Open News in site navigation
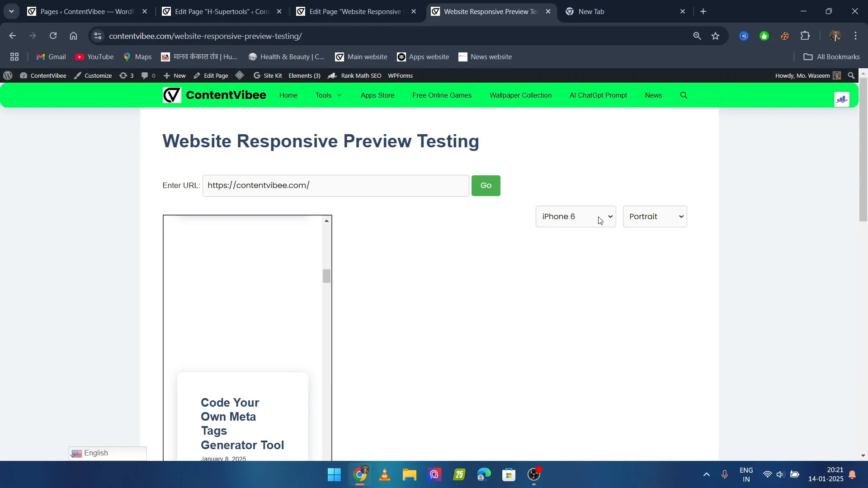The width and height of the screenshot is (868, 488). tap(653, 95)
